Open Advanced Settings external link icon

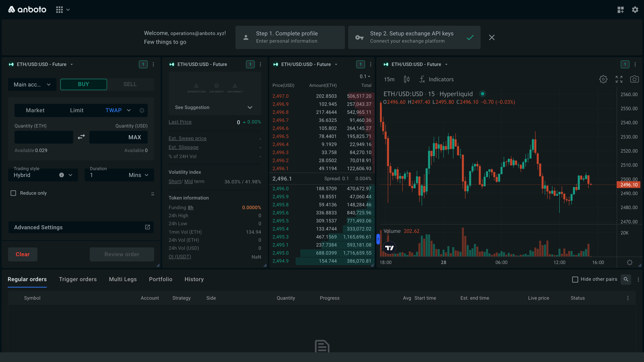[x=148, y=227]
